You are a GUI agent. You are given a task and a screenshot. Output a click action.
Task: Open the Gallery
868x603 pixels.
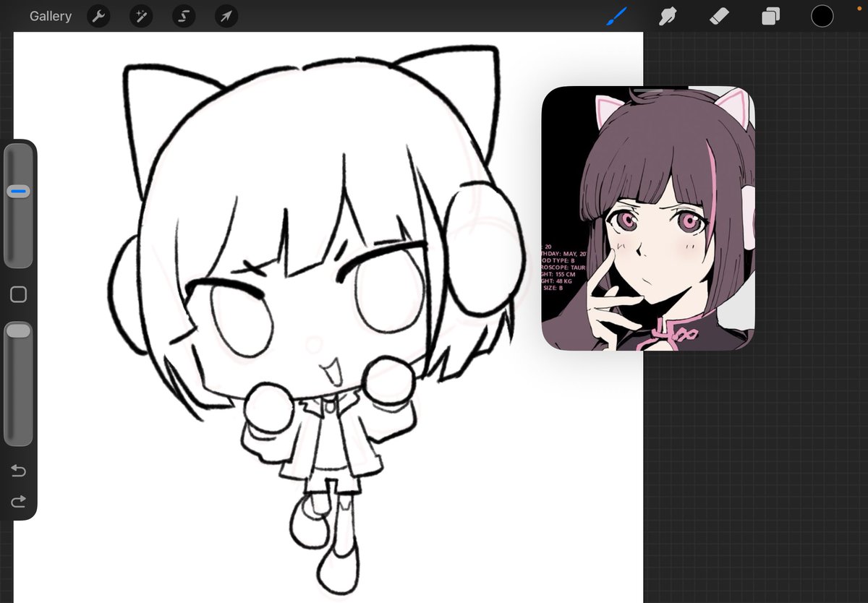(x=51, y=16)
